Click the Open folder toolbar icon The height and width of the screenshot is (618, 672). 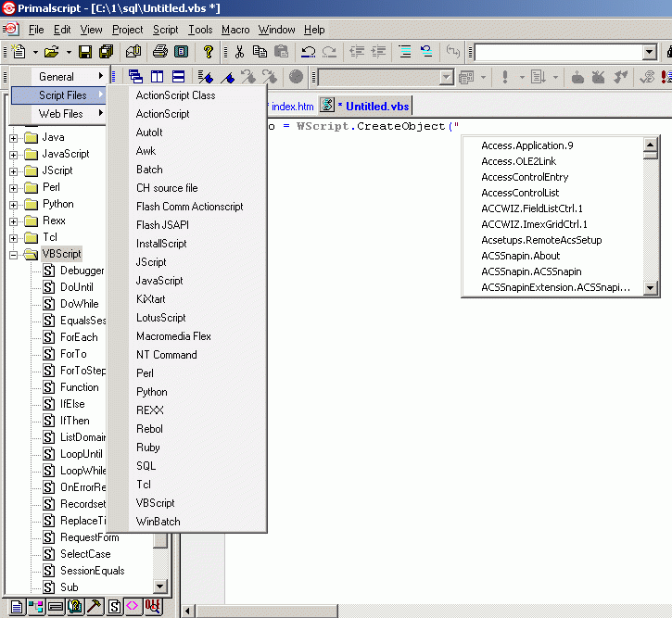51,52
